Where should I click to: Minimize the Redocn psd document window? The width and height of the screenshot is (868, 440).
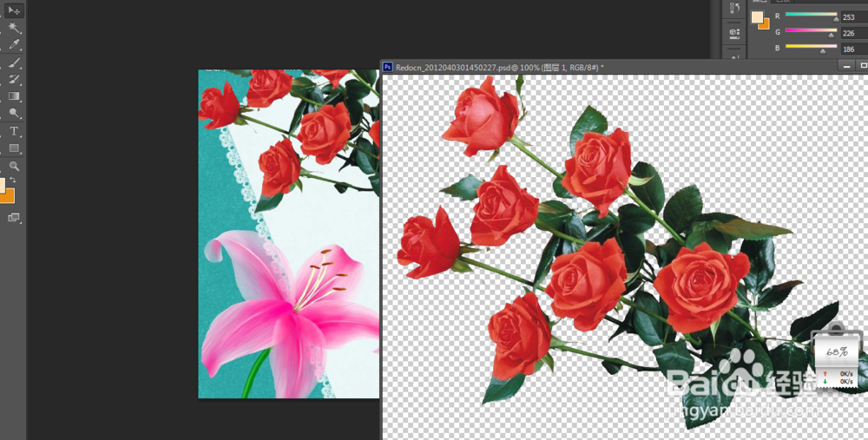(845, 67)
